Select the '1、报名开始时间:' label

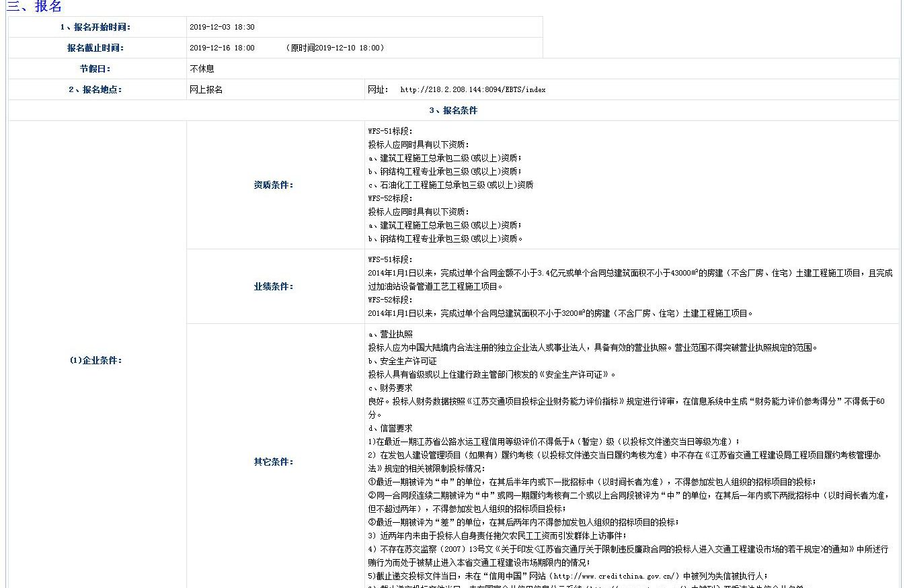95,27
